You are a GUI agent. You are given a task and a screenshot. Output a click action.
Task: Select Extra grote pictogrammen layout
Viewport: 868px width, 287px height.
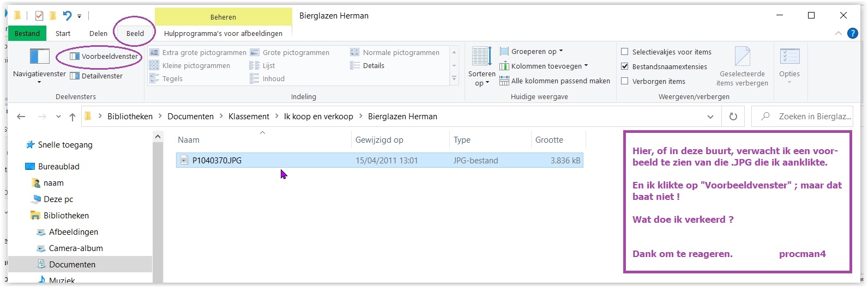198,53
